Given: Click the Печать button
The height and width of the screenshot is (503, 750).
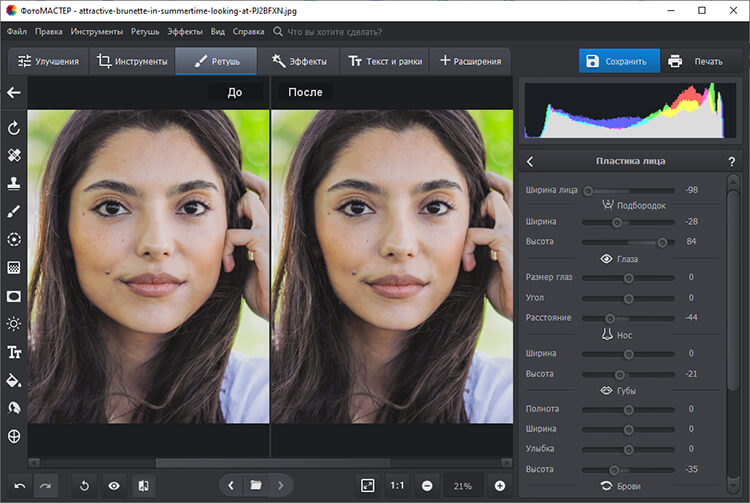Looking at the screenshot, I should (x=695, y=61).
